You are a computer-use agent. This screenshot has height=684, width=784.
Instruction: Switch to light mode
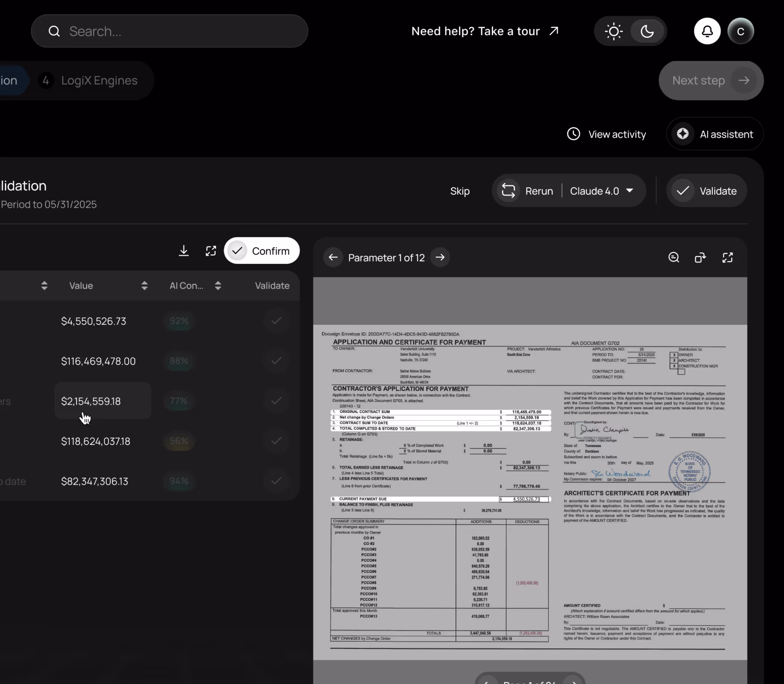614,31
